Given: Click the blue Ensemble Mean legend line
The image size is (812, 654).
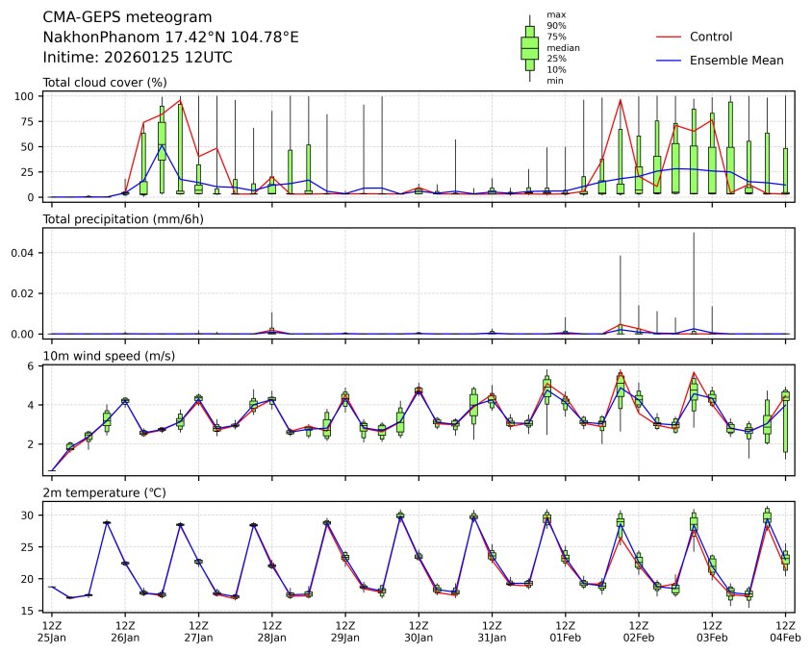Looking at the screenshot, I should [669, 61].
